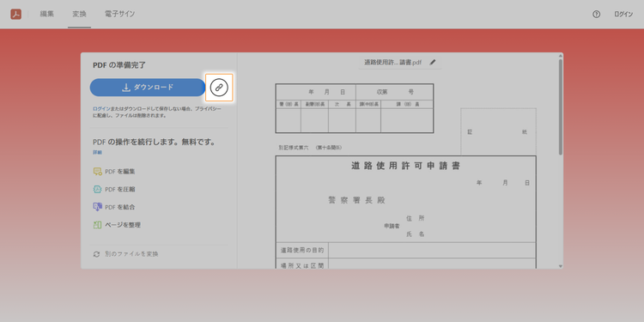This screenshot has width=644, height=322.
Task: Click the 道路使用許可申請書 title in preview
Action: point(405,166)
